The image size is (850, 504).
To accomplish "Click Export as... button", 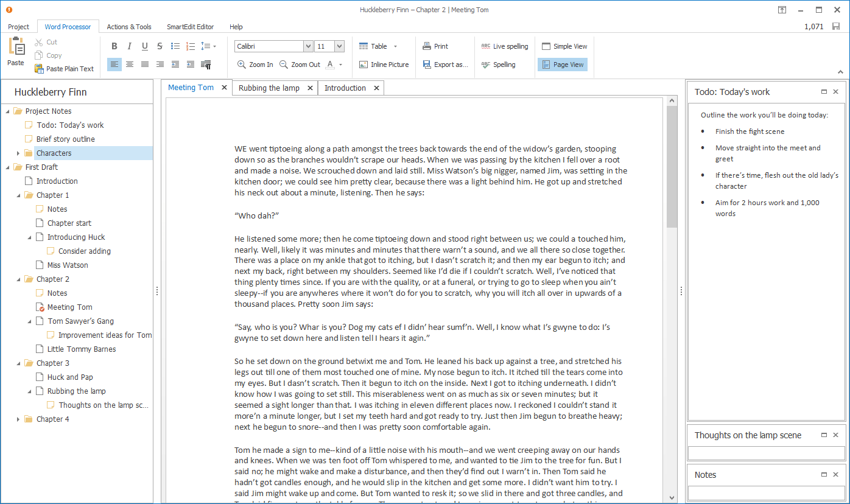I will tap(445, 65).
